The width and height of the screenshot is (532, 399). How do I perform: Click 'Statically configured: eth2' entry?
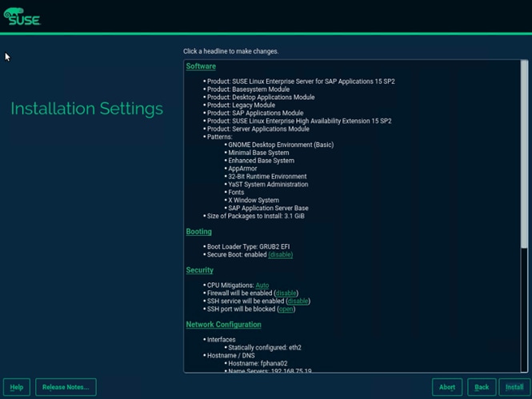265,348
